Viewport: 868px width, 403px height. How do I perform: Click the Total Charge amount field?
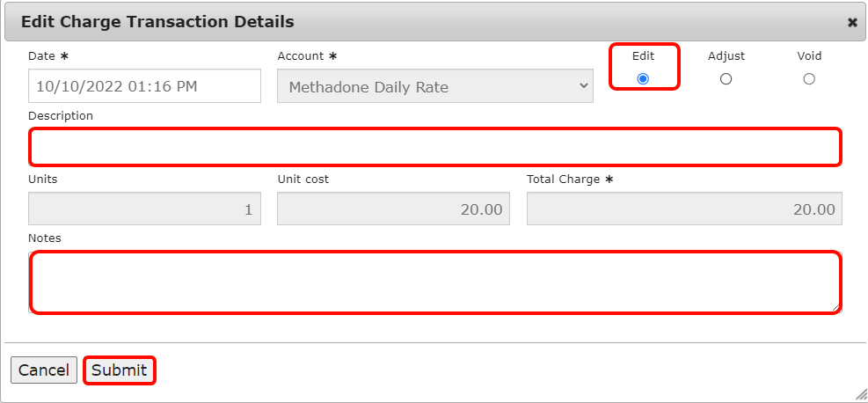pos(684,209)
